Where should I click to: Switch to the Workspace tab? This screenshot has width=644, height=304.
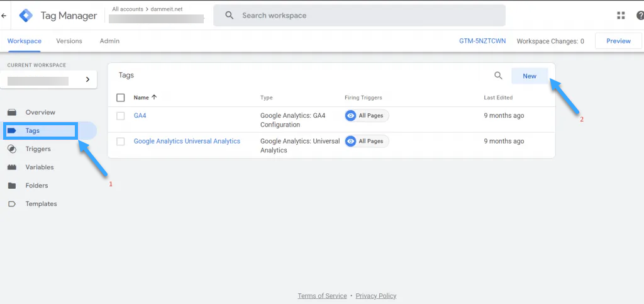(25, 41)
